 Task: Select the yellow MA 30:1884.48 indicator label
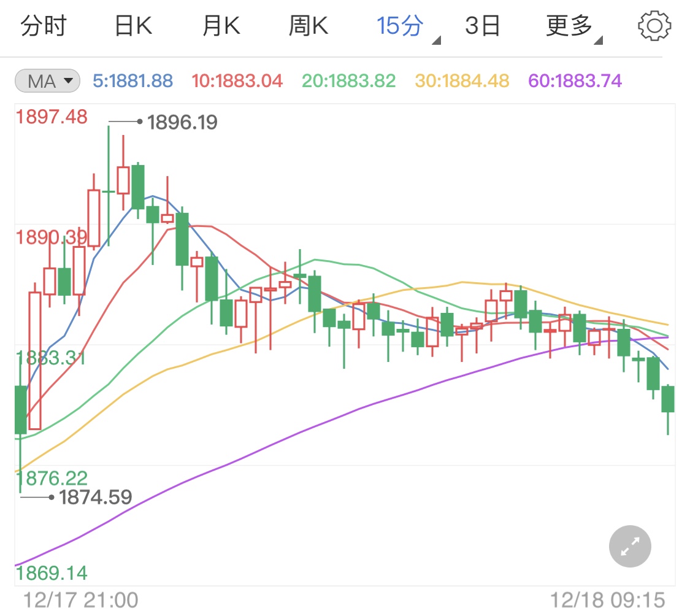pos(459,80)
